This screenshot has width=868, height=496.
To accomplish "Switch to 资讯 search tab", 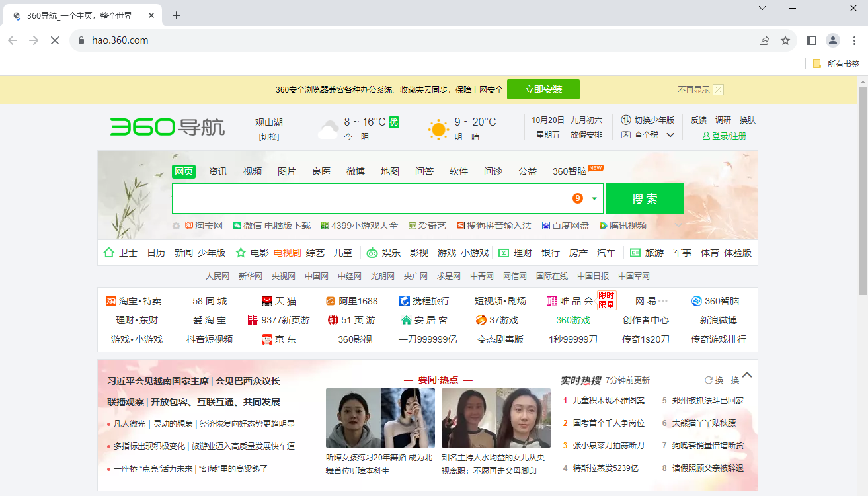I will [218, 171].
